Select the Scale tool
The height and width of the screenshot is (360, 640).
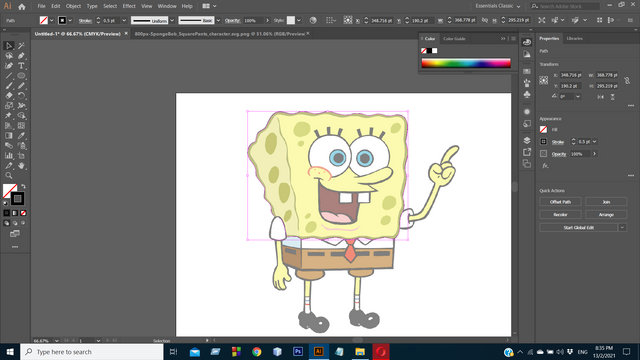coord(9,106)
